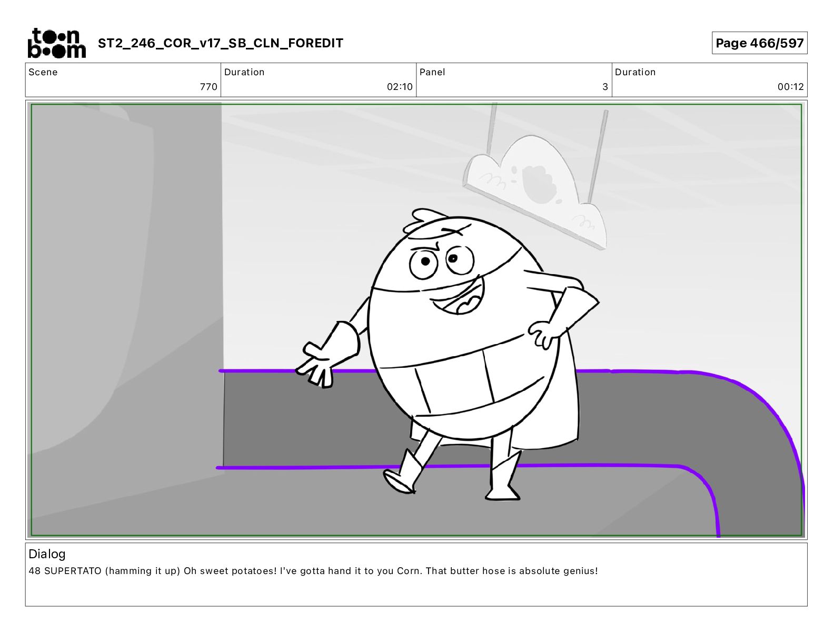Click the Page 466/597 indicator
834x644 pixels.
759,43
